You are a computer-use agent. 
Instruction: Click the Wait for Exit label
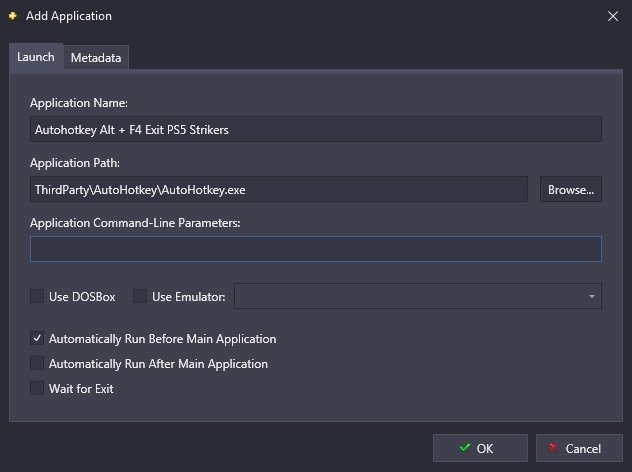[x=81, y=389]
